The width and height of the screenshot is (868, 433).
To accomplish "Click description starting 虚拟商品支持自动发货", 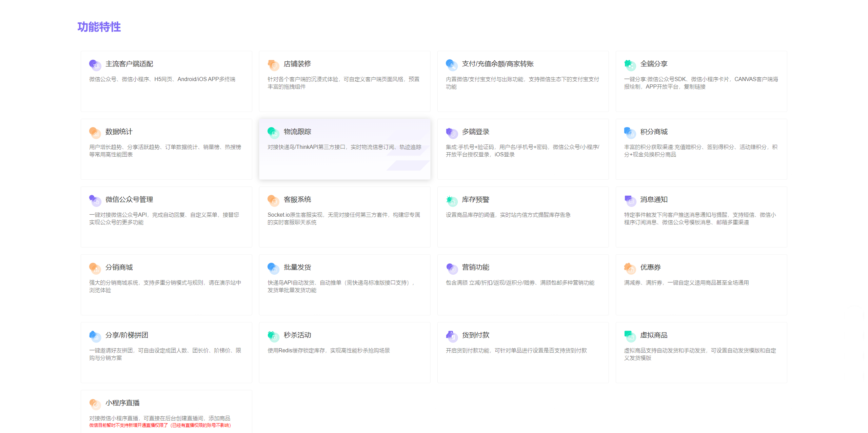I will point(700,354).
